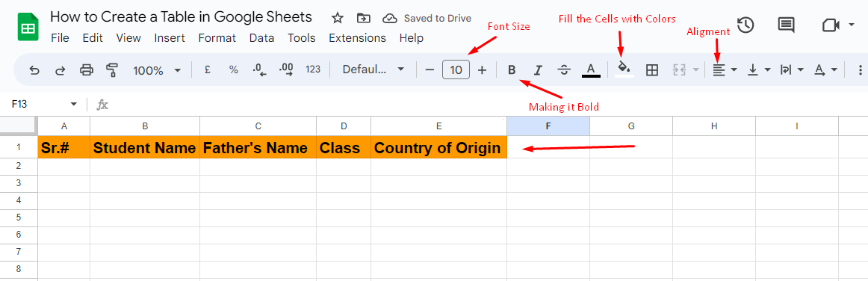The height and width of the screenshot is (281, 868).
Task: Open the Default font dropdown
Action: [373, 70]
